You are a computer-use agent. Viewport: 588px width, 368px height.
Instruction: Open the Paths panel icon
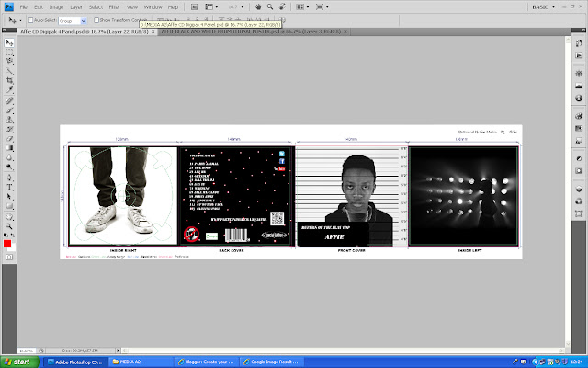click(x=579, y=213)
